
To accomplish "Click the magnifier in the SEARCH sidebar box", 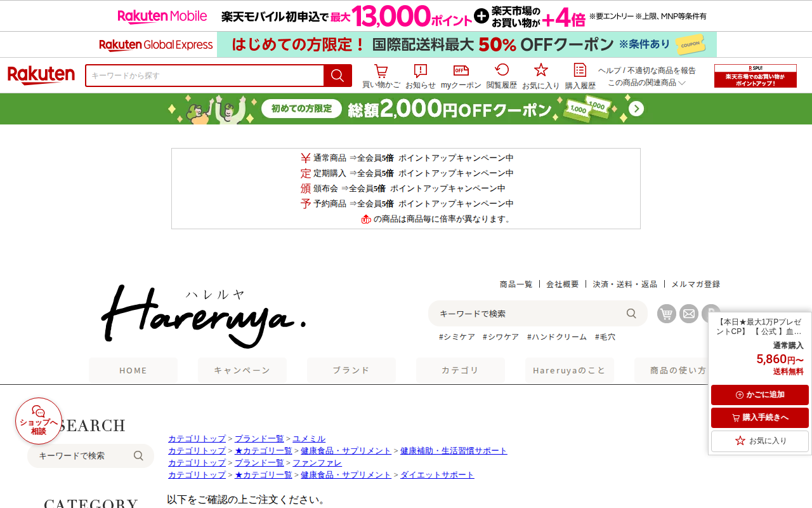I will 138,455.
